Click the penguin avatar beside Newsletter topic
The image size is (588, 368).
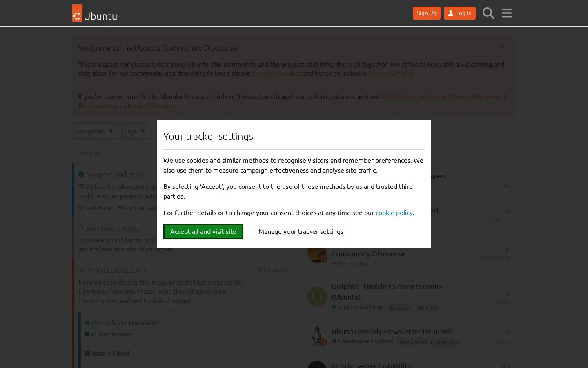[317, 336]
